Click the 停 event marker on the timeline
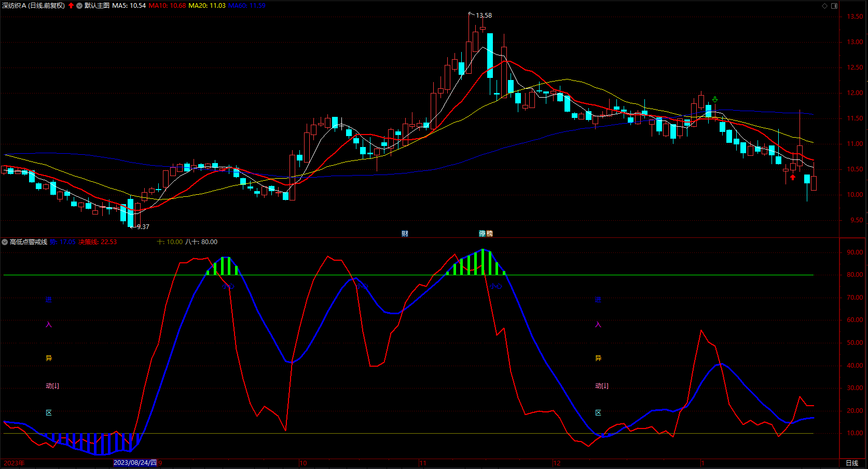Viewport: 868px width, 469px height. [x=483, y=234]
